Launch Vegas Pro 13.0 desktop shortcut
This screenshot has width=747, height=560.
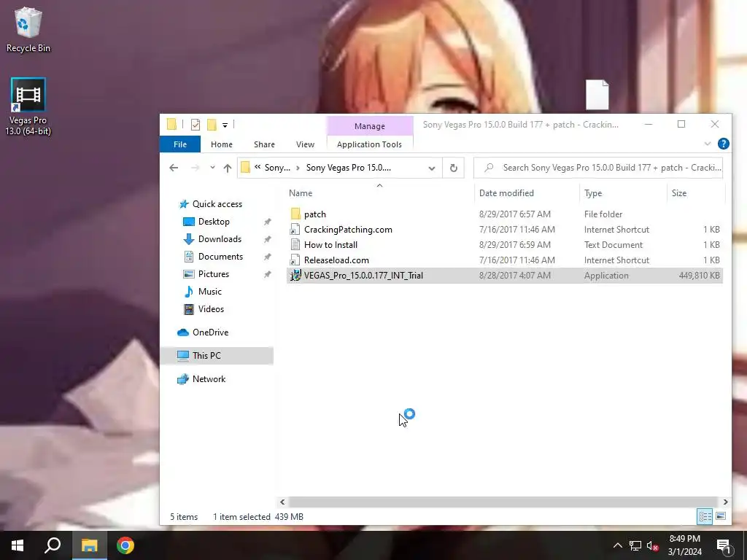coord(28,106)
